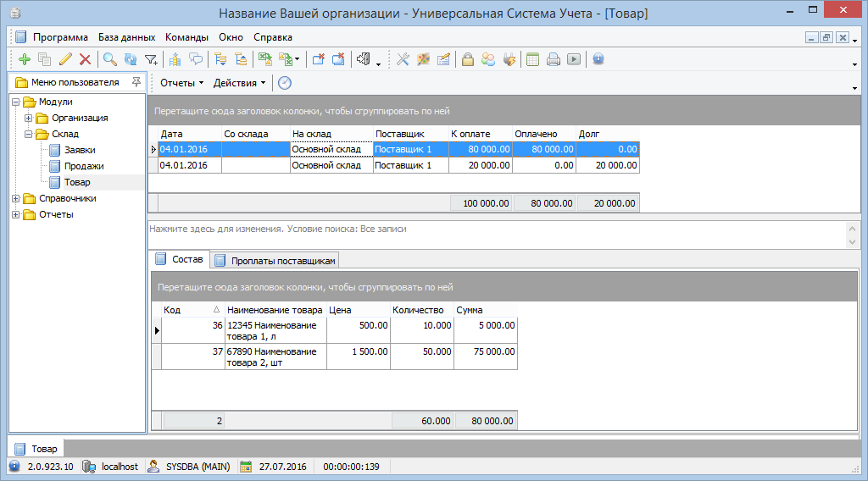The height and width of the screenshot is (481, 868).
Task: Click the printer icon in toolbar
Action: (x=554, y=59)
